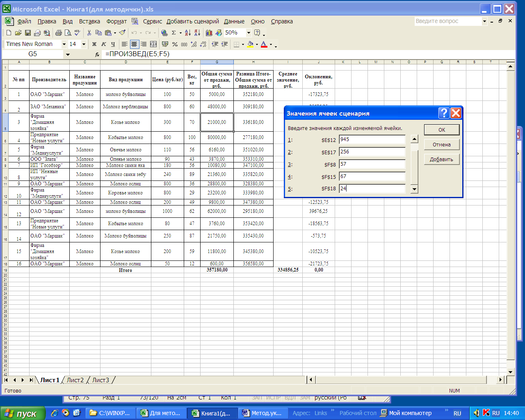Open C:\WINXP... folder taskbar item
The height and width of the screenshot is (420, 525).
tap(110, 413)
